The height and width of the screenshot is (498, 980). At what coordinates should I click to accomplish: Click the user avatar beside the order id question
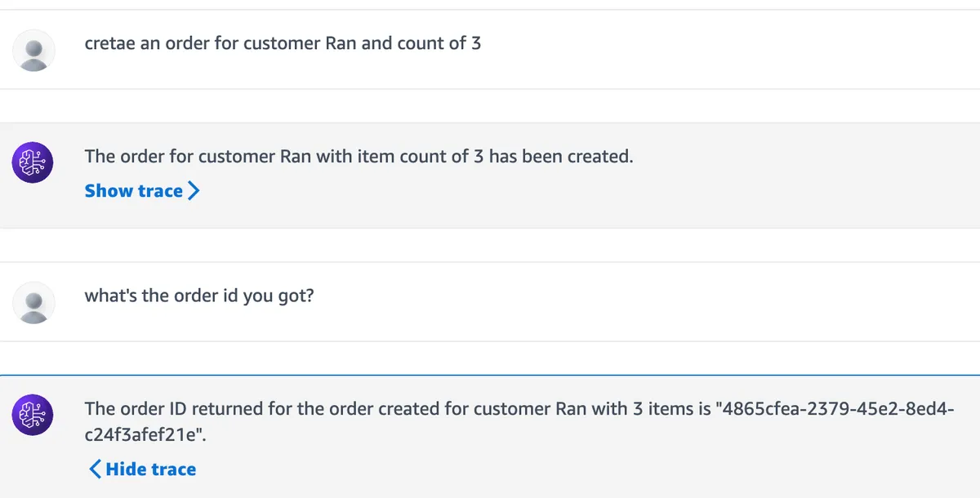pyautogui.click(x=33, y=303)
